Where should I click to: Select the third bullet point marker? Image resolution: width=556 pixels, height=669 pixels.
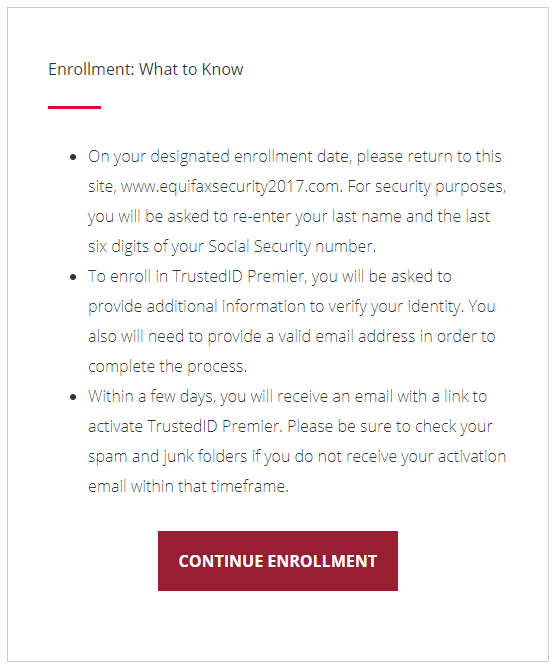point(73,397)
